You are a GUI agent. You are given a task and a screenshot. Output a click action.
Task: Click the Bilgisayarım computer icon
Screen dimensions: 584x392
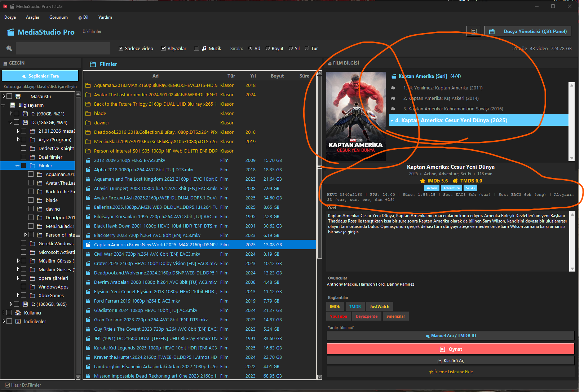coord(13,105)
